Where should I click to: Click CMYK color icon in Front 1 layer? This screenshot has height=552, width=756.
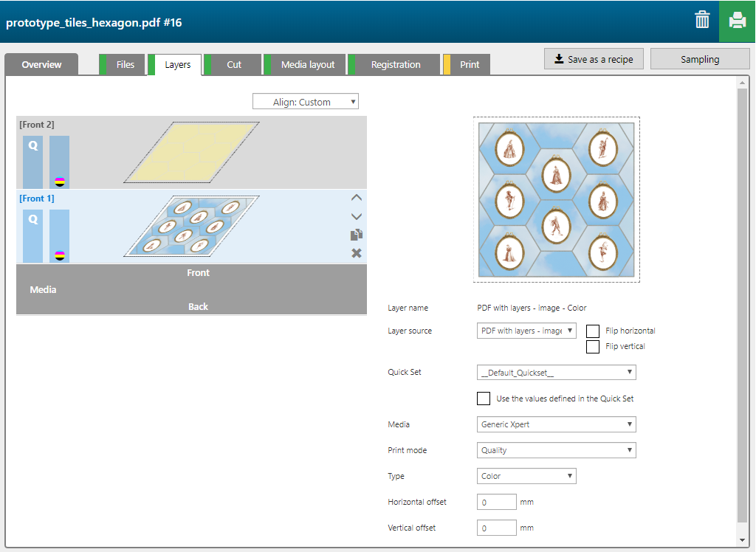tap(60, 255)
